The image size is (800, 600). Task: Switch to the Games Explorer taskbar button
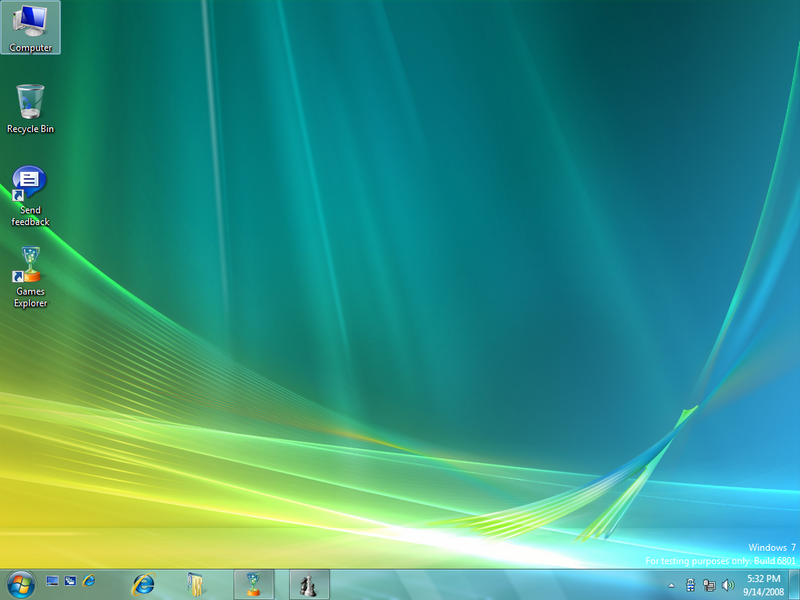click(x=253, y=584)
